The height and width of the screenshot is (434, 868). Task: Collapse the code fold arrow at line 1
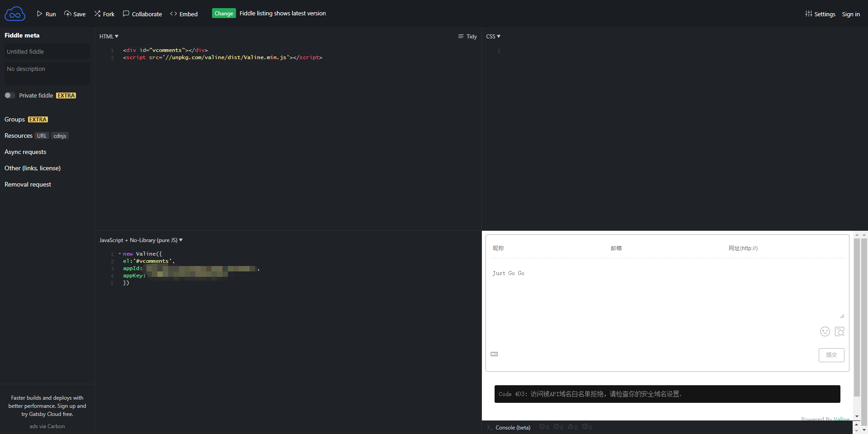[x=120, y=253]
